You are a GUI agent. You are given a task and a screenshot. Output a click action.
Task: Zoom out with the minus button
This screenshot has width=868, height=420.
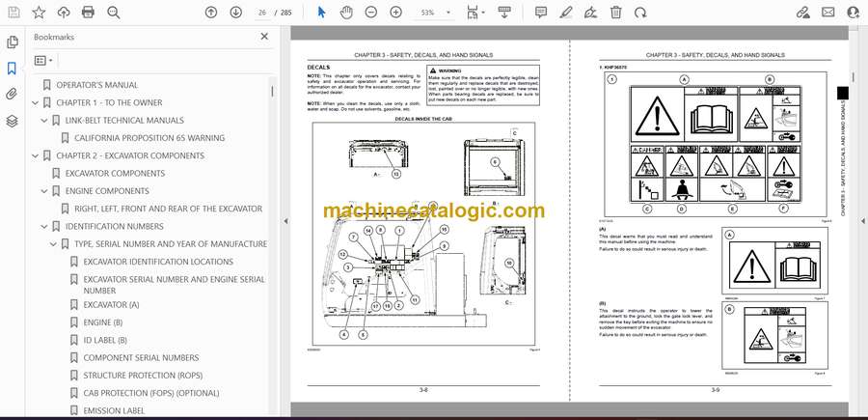[x=371, y=13]
